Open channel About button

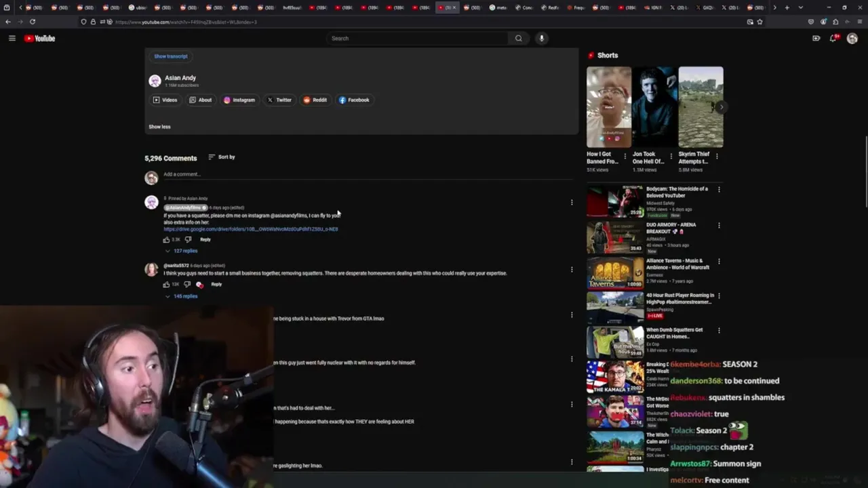pos(200,100)
